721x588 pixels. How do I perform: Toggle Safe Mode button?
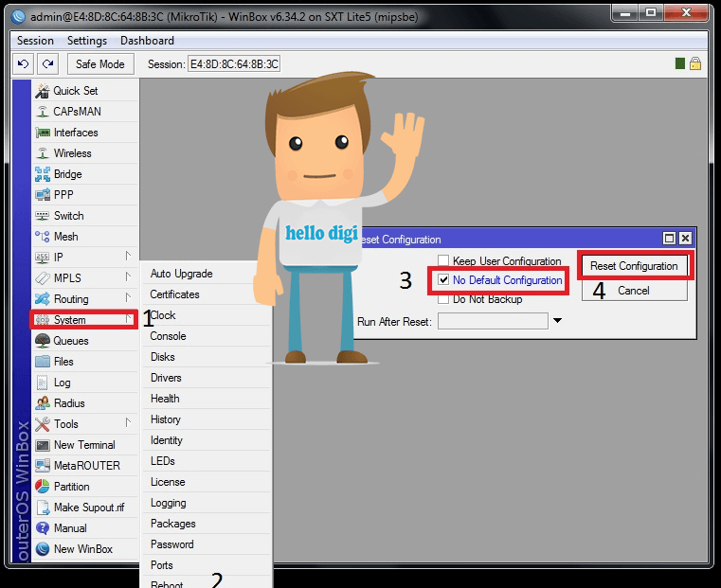100,63
